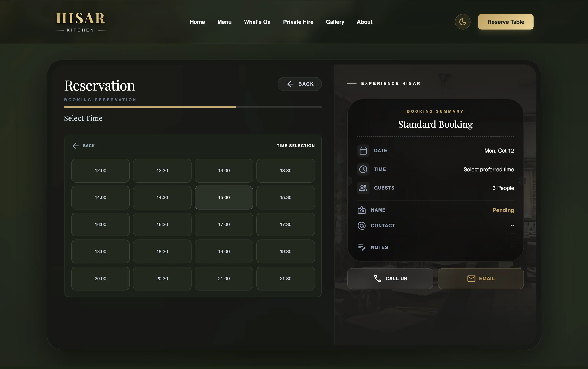Open the Home nav item
Viewport: 588px width, 369px height.
pos(197,22)
